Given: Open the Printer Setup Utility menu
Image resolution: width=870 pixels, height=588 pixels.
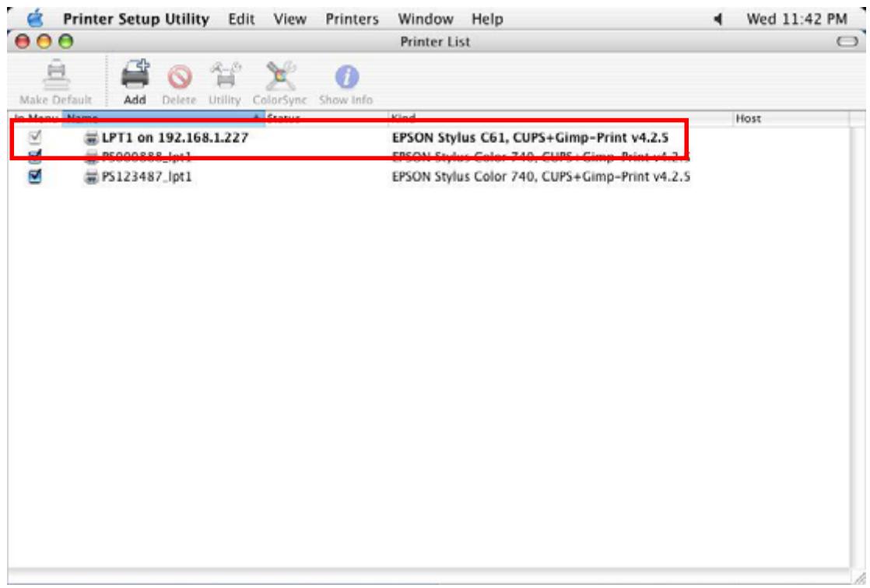Looking at the screenshot, I should tap(136, 19).
